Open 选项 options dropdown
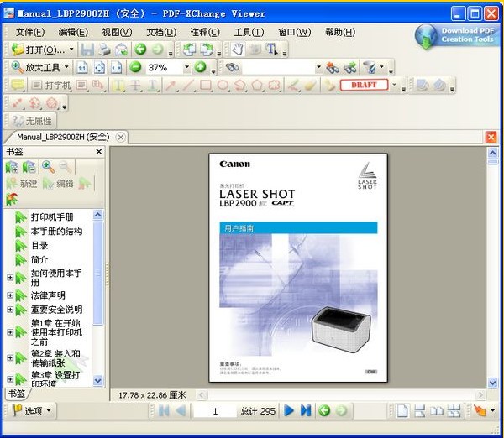Image resolution: width=504 pixels, height=438 pixels. (x=31, y=410)
